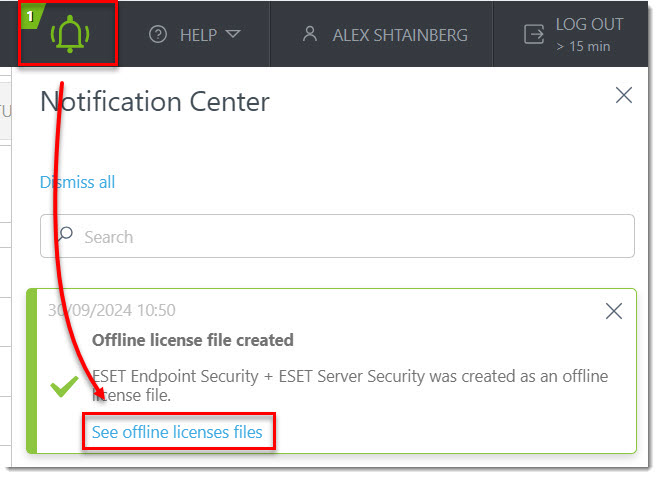Click the Dismiss all link
The height and width of the screenshot is (477, 658).
point(77,182)
